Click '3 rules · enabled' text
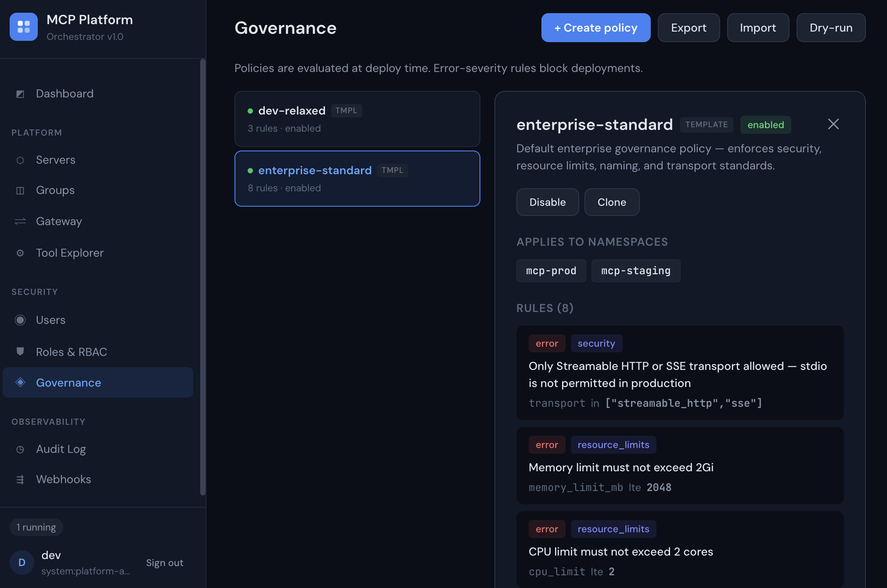The height and width of the screenshot is (588, 887). pyautogui.click(x=284, y=129)
